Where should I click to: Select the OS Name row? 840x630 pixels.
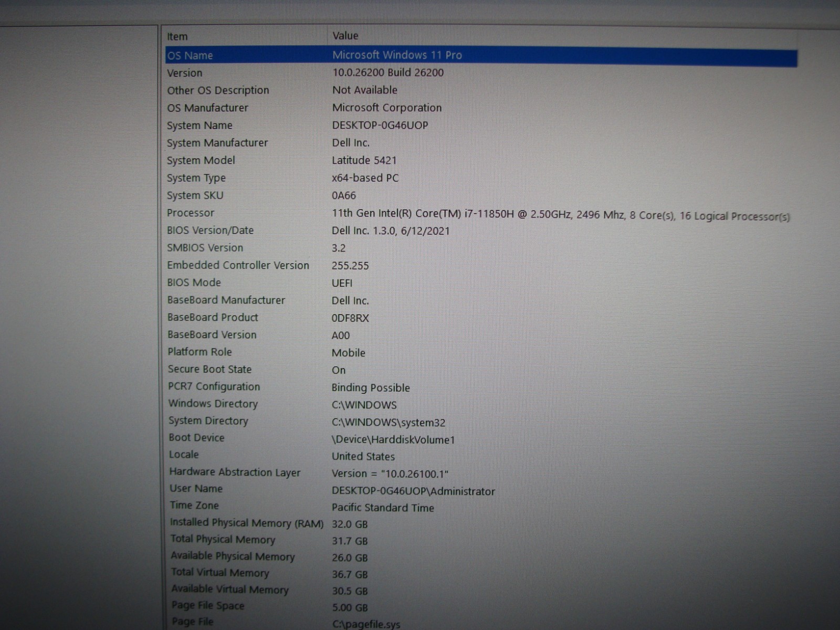pyautogui.click(x=481, y=56)
